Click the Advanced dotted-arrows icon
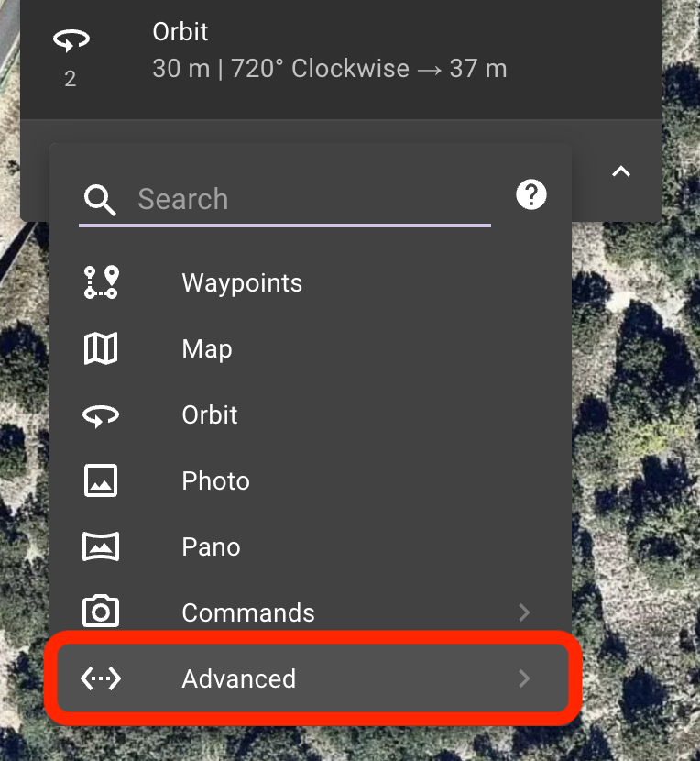Image resolution: width=700 pixels, height=761 pixels. tap(101, 678)
